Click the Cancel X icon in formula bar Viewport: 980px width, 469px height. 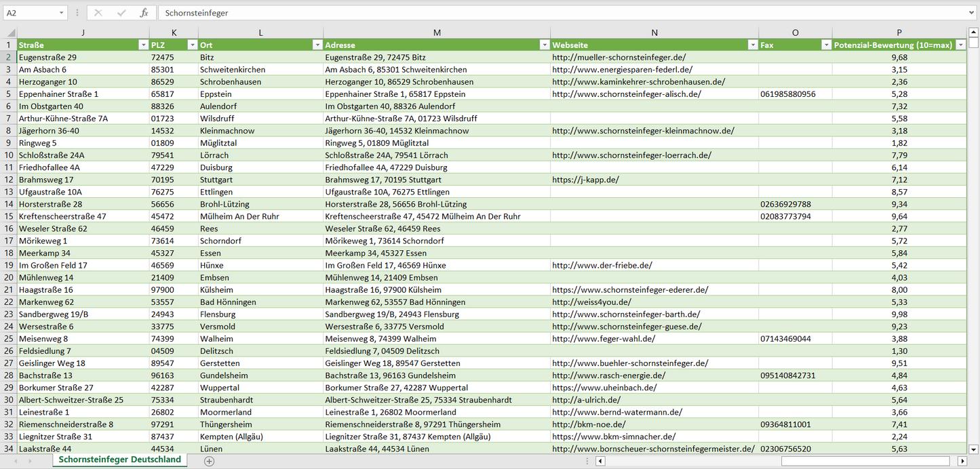[x=98, y=13]
